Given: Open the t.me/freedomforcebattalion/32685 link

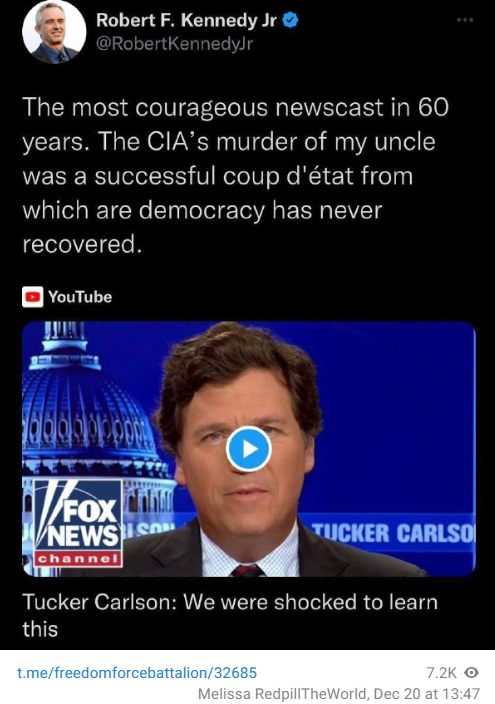Looking at the screenshot, I should click(137, 673).
